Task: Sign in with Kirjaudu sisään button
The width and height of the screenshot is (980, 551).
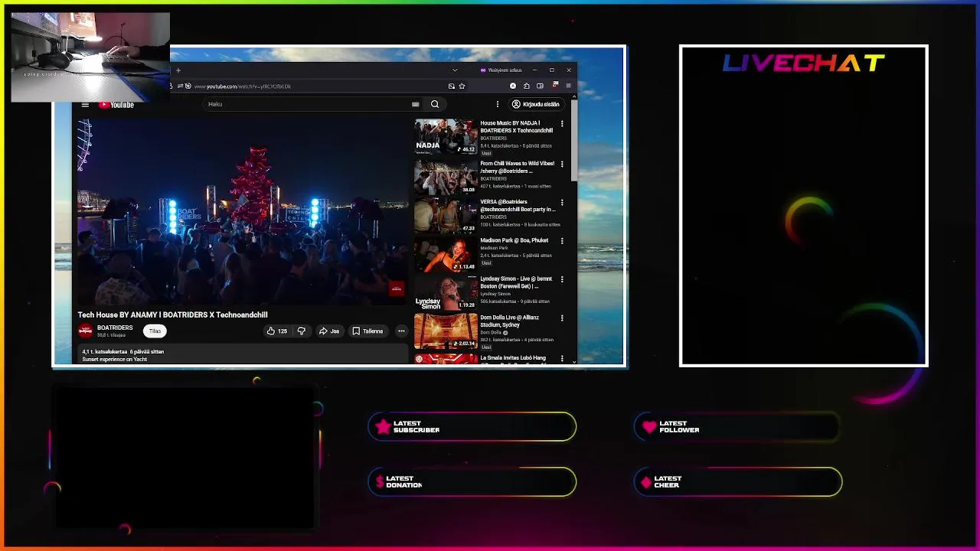Action: pos(536,104)
